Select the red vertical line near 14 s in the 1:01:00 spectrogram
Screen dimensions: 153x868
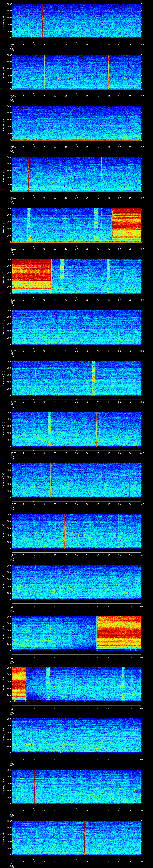point(42,21)
